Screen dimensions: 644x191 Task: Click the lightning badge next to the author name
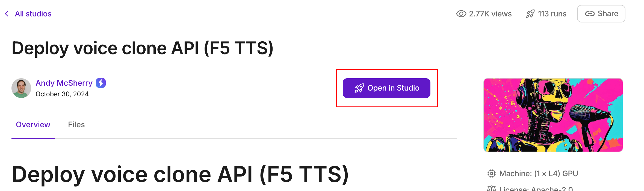coord(101,83)
